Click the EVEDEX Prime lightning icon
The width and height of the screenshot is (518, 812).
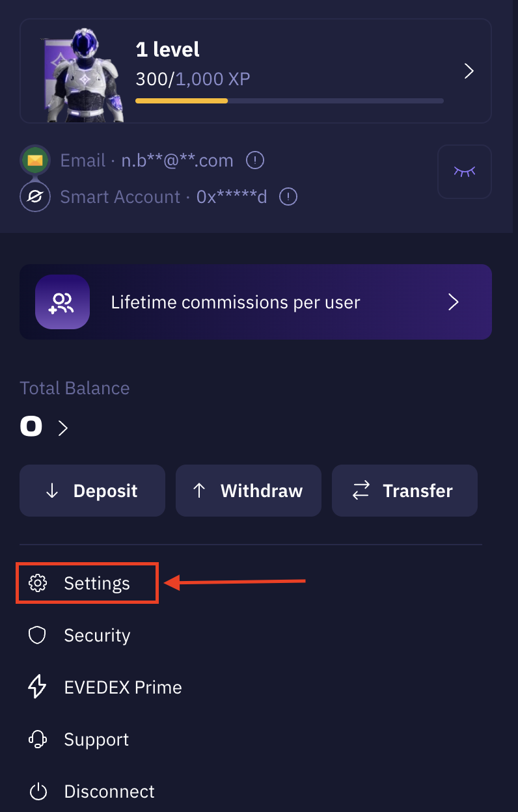pyautogui.click(x=38, y=687)
